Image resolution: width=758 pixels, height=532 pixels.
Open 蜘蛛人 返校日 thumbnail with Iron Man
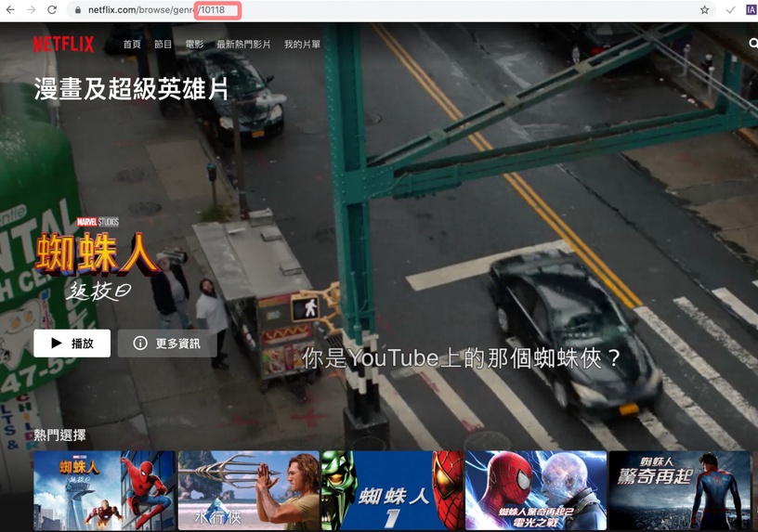tap(104, 490)
